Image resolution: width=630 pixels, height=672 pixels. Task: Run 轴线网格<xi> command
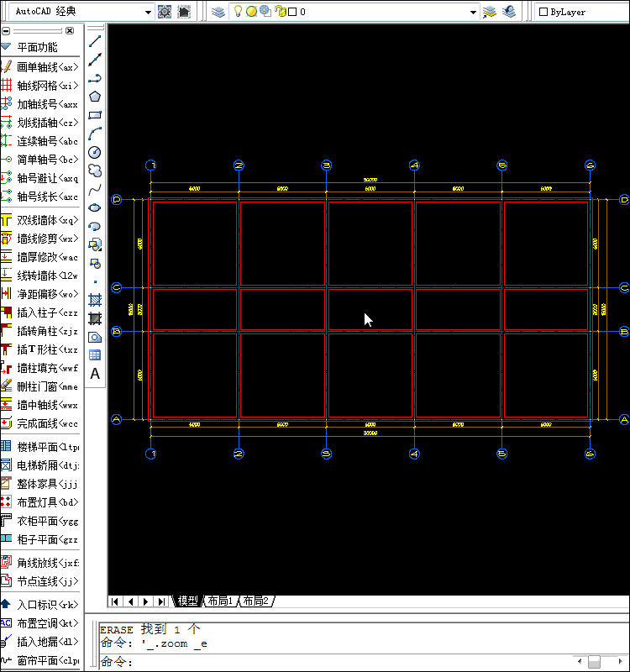click(x=40, y=86)
